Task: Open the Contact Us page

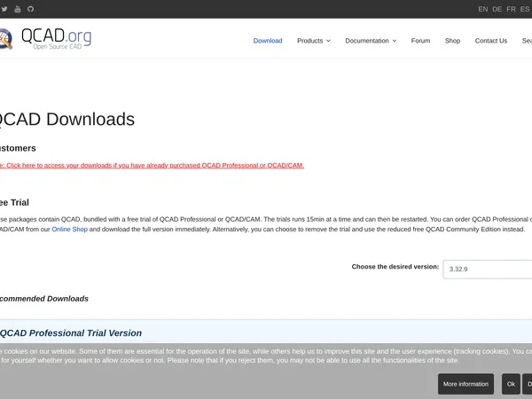Action: click(x=491, y=41)
